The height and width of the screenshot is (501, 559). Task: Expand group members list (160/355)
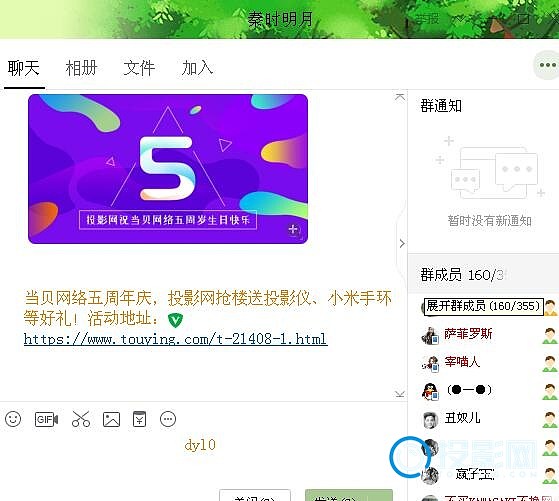point(483,306)
